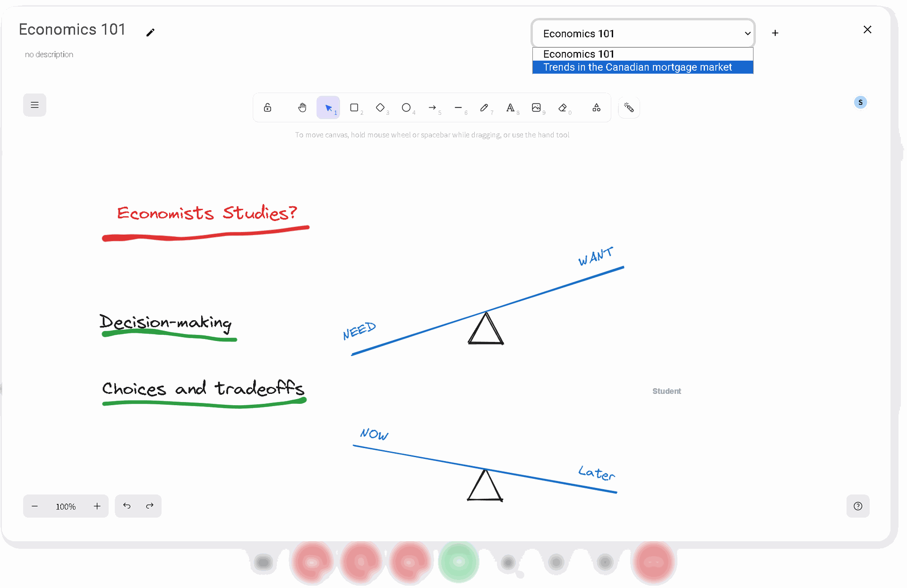
Task: Select the Arrow tool
Action: (432, 108)
